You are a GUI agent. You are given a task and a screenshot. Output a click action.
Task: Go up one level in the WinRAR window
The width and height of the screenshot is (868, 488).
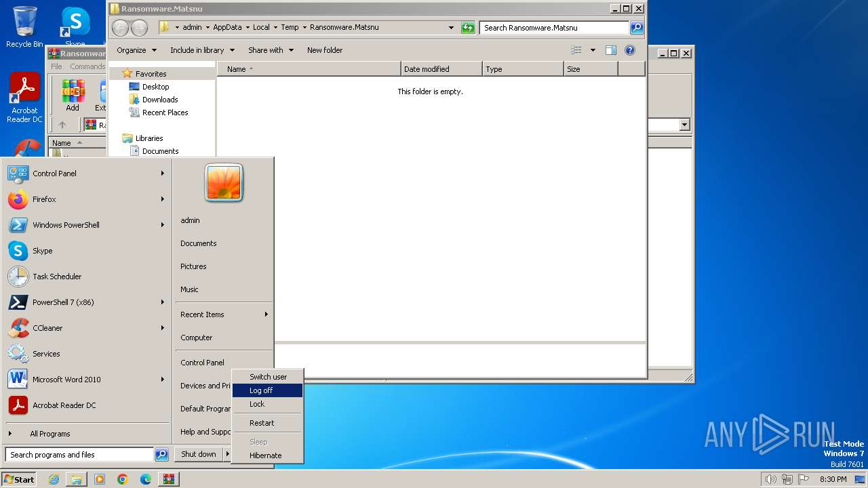[62, 125]
